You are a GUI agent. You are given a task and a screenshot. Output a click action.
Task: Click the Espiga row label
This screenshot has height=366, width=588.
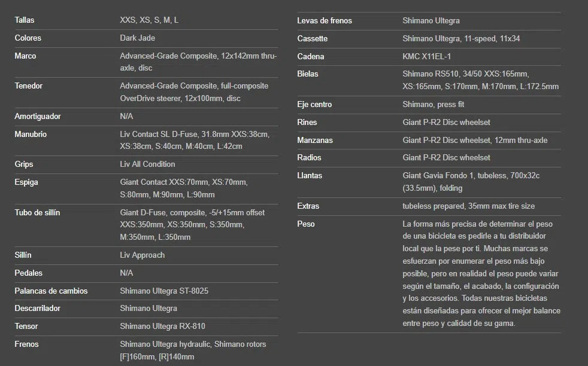[26, 182]
